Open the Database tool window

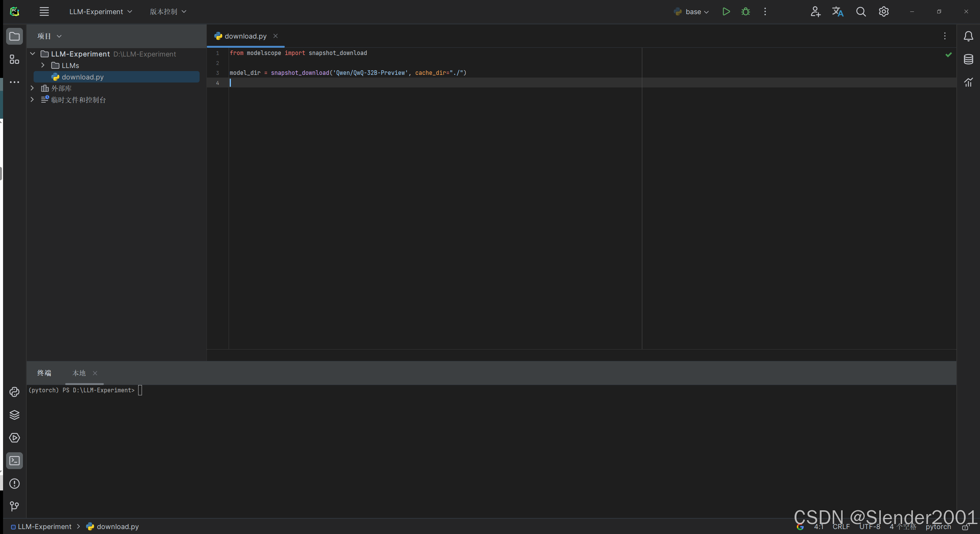pyautogui.click(x=969, y=59)
